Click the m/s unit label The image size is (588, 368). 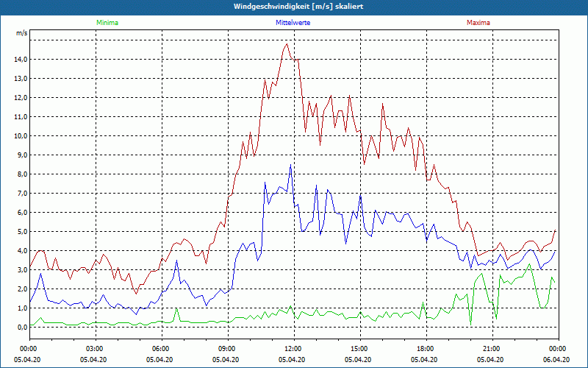(21, 33)
